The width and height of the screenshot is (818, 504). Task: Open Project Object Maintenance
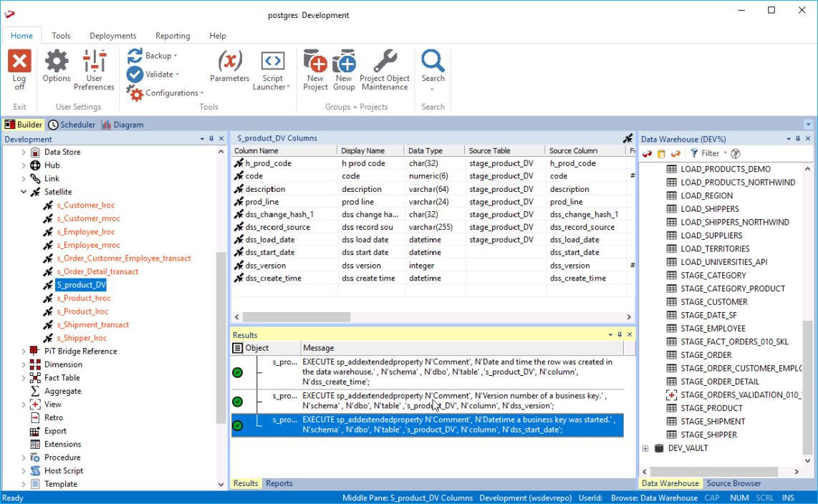point(385,63)
